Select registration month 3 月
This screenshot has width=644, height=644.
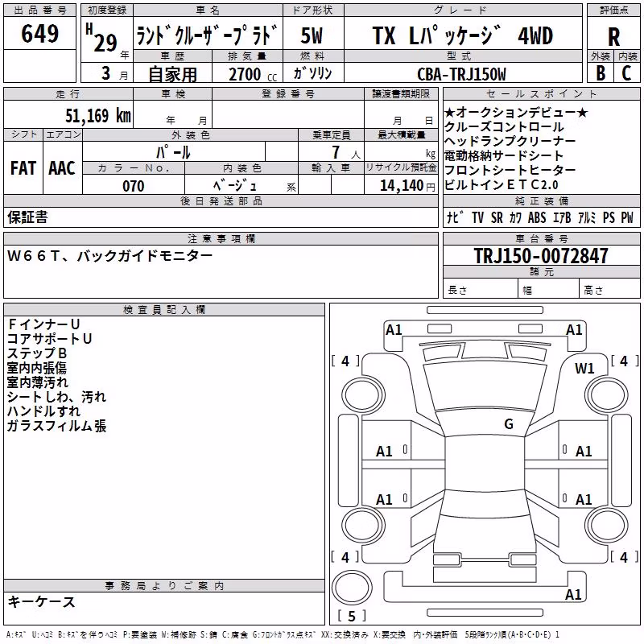point(115,73)
